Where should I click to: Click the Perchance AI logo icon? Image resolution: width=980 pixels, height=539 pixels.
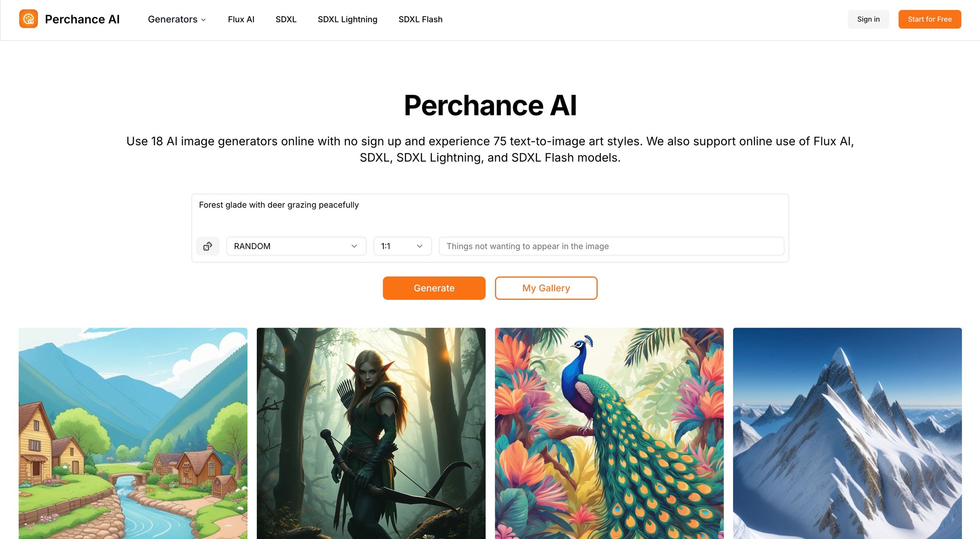[28, 19]
